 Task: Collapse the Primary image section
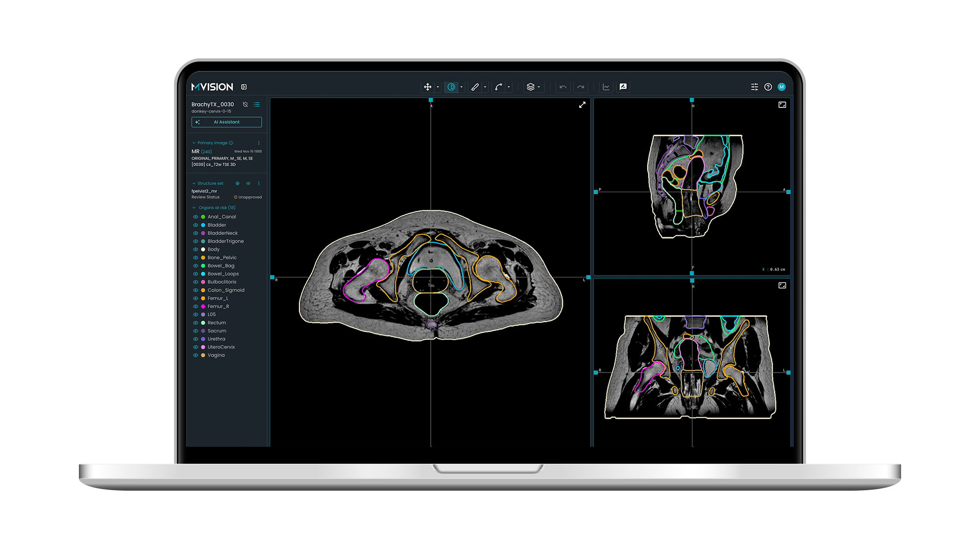(194, 143)
